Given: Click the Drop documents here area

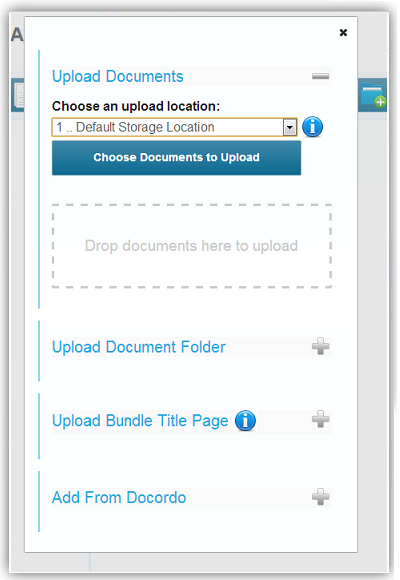Looking at the screenshot, I should (x=191, y=246).
